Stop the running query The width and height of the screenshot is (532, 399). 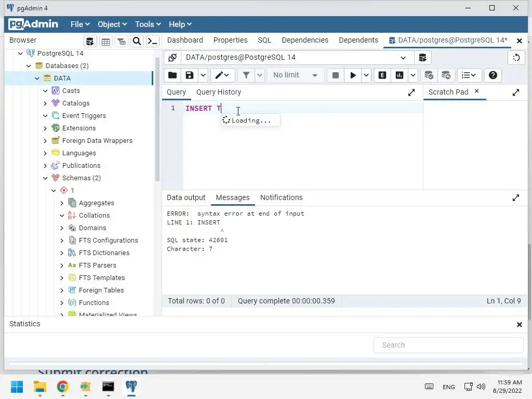click(x=335, y=75)
